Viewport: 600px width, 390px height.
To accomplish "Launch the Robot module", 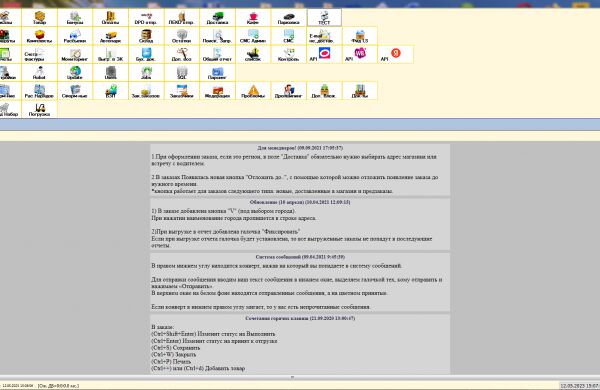I will 39,73.
